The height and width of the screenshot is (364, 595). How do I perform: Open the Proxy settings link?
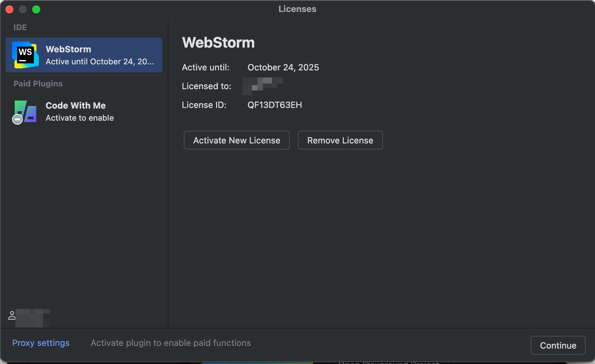coord(41,343)
